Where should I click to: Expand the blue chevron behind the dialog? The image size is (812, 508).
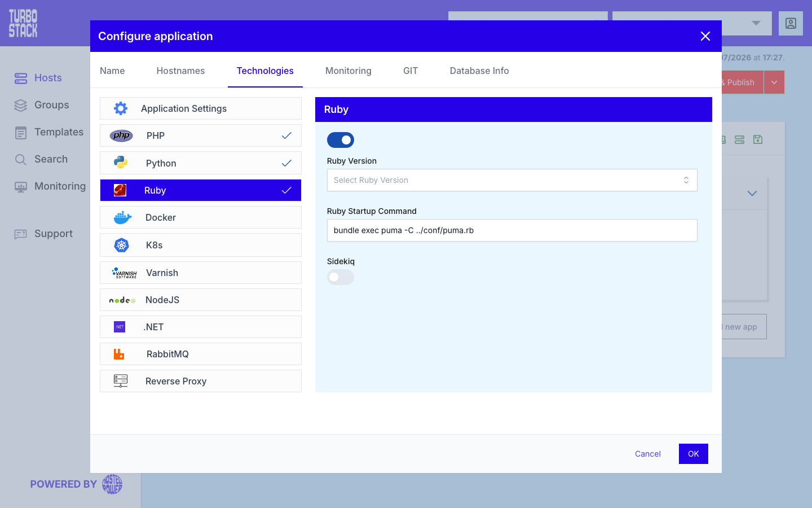tap(752, 193)
